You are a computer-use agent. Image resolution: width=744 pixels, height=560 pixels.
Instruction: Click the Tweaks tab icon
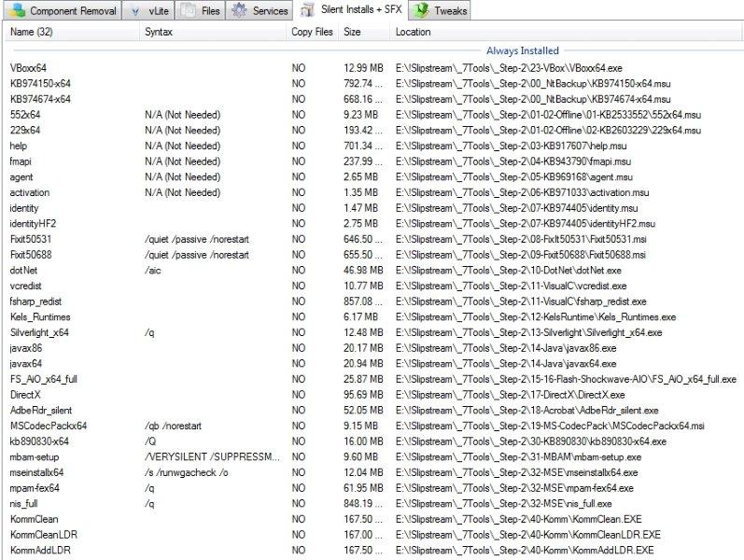pos(421,11)
